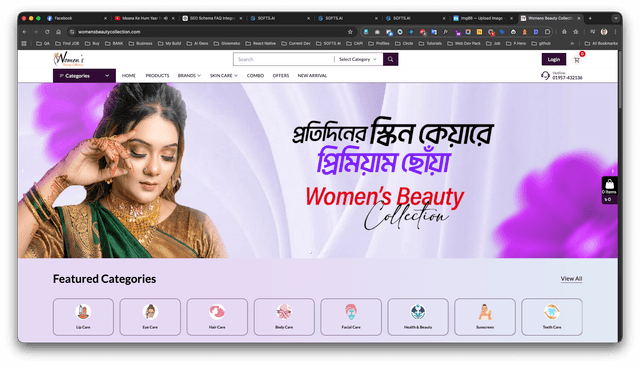
Task: Call hotline number 01957-432136
Action: point(567,78)
